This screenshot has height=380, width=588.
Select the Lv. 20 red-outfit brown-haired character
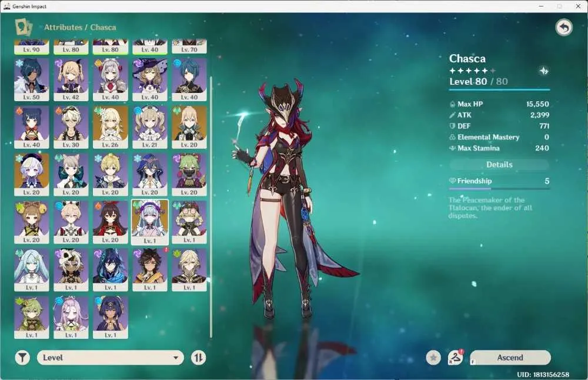[x=111, y=222]
